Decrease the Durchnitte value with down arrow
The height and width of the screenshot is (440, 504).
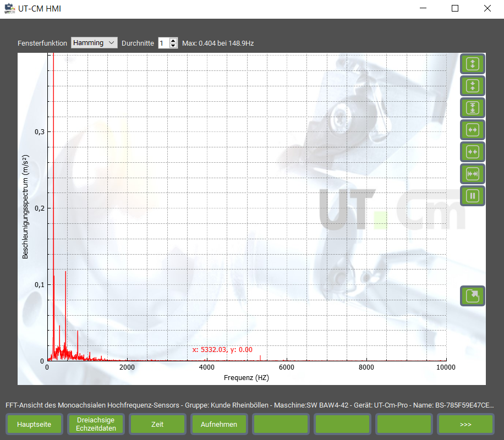tap(173, 46)
